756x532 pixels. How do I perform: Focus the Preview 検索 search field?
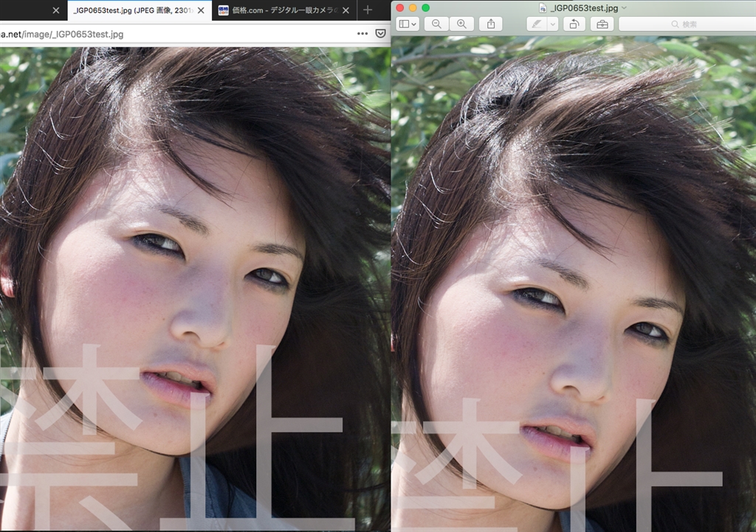[x=687, y=24]
